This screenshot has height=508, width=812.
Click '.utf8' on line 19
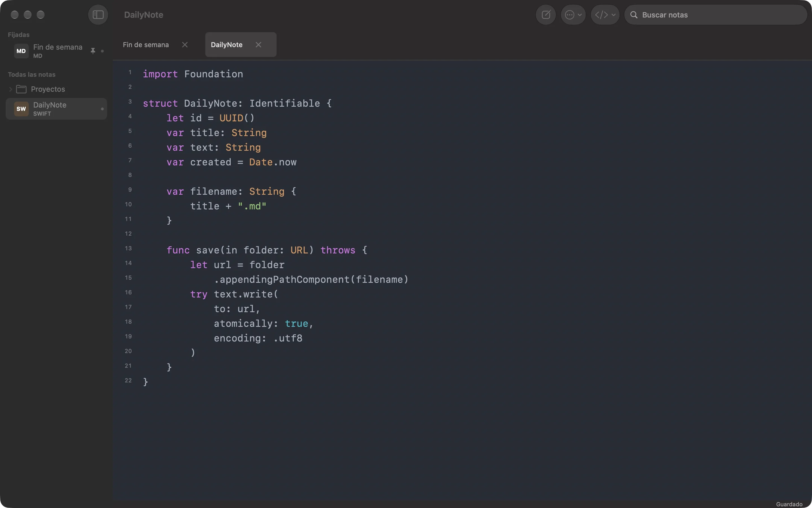pyautogui.click(x=288, y=338)
